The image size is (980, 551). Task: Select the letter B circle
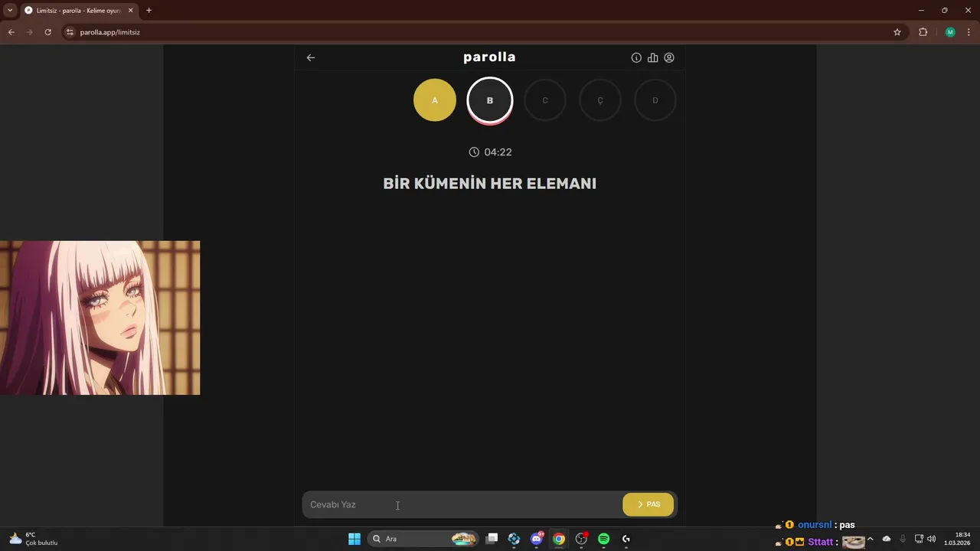coord(490,100)
